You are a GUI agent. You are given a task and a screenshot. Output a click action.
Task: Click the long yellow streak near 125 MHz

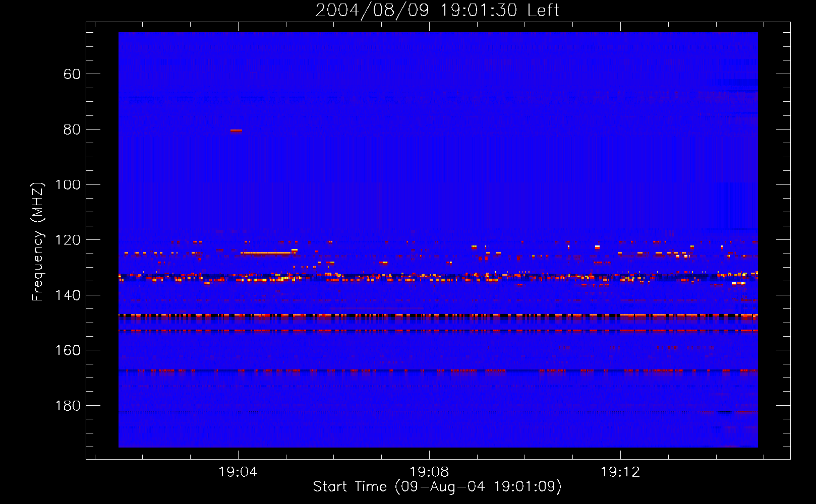[266, 253]
